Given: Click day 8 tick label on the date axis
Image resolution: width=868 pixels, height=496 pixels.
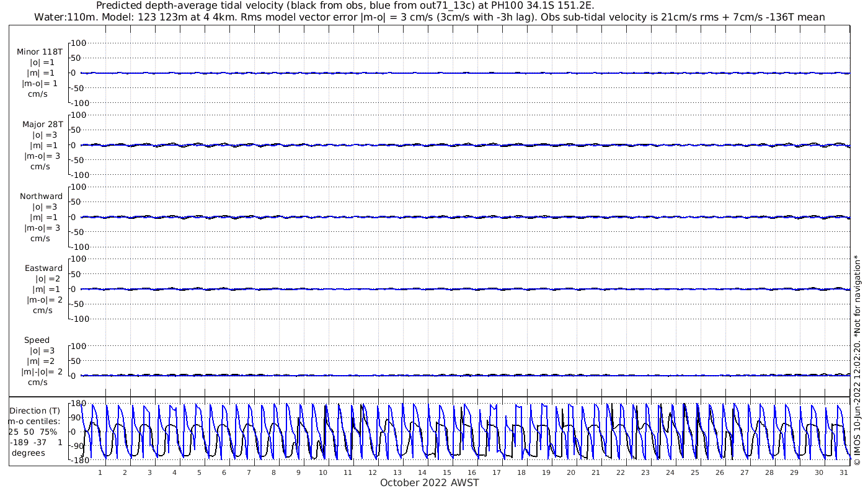Looking at the screenshot, I should 273,472.
